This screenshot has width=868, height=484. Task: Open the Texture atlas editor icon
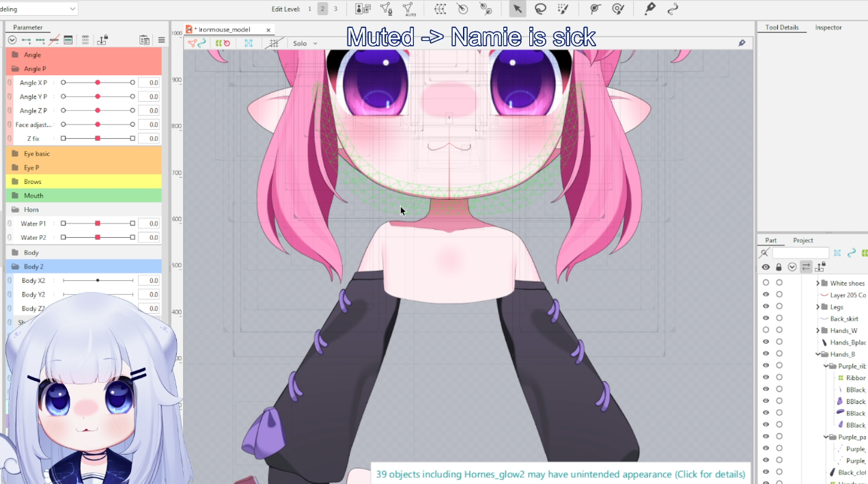point(363,9)
